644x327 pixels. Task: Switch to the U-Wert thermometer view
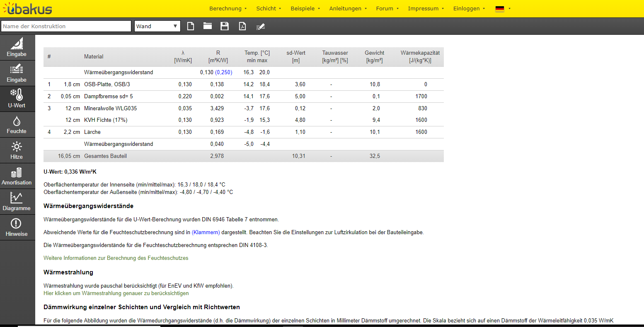pos(17,99)
